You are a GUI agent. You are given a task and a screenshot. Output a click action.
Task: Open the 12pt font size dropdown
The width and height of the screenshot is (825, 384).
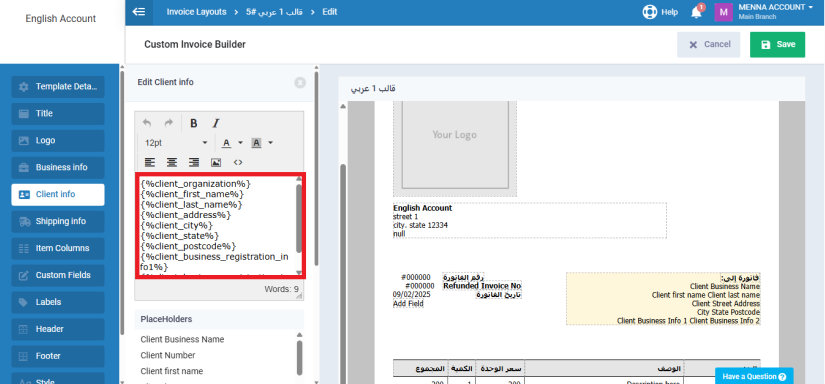[x=176, y=143]
